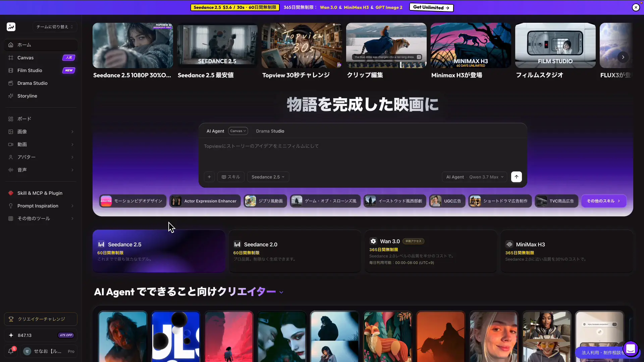This screenshot has width=644, height=362.
Task: Select the ゲーム・オブ・スローンズ風 skill chip
Action: [325, 201]
